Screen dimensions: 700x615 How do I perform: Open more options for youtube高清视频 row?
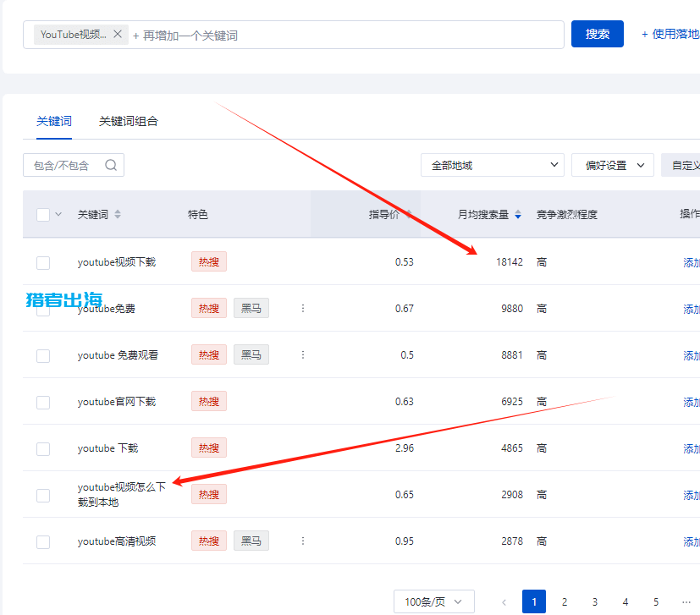pos(303,541)
